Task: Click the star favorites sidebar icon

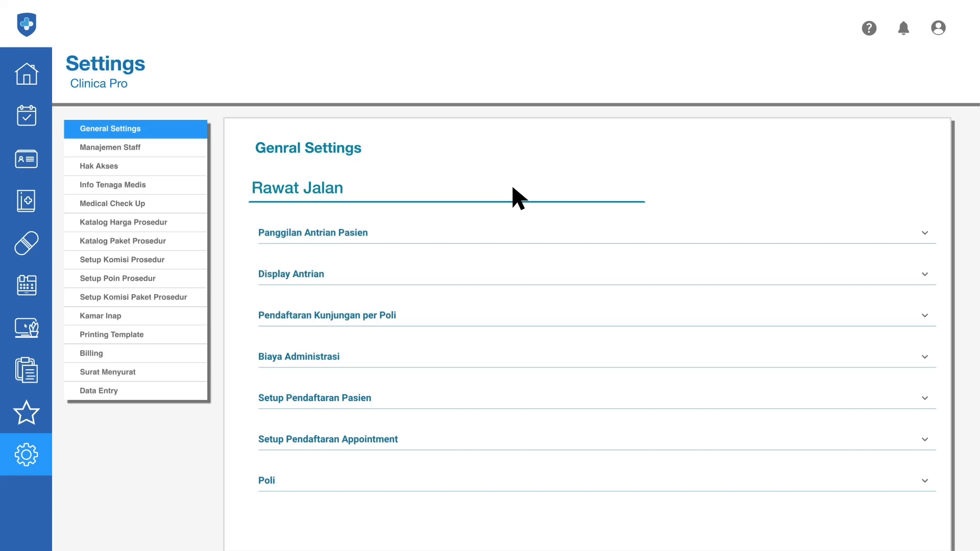Action: tap(26, 412)
